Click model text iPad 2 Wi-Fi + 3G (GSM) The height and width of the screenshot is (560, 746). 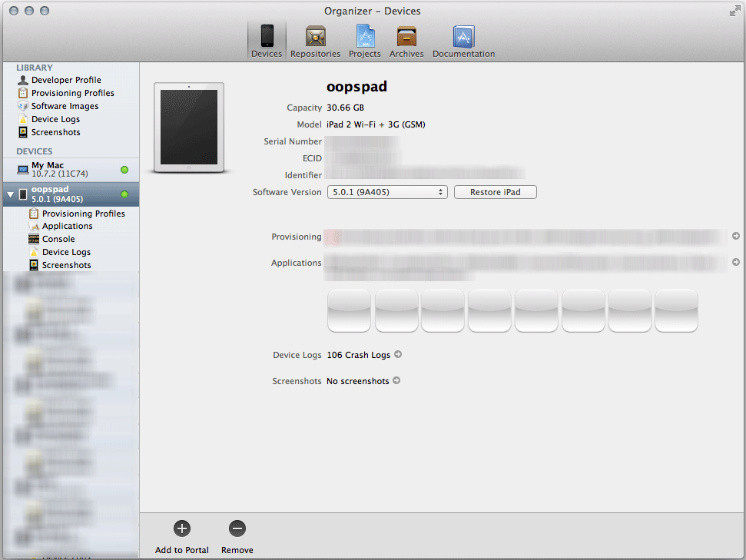click(x=376, y=124)
